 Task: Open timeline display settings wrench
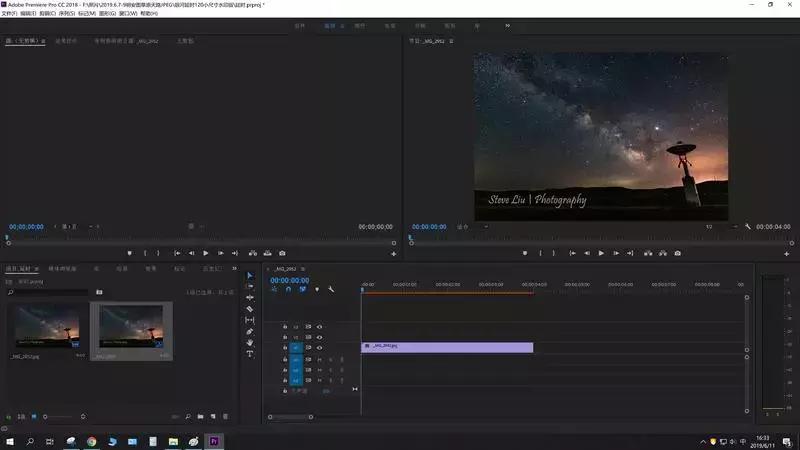(331, 290)
